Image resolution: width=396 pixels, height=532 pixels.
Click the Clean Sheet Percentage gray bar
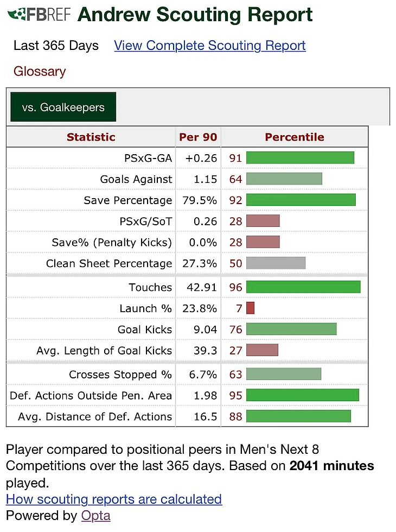(276, 263)
